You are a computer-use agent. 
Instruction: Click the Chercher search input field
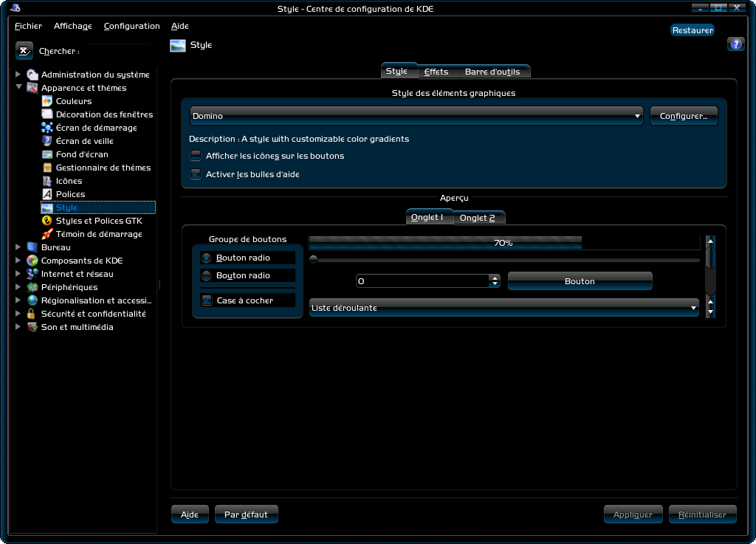(x=117, y=51)
